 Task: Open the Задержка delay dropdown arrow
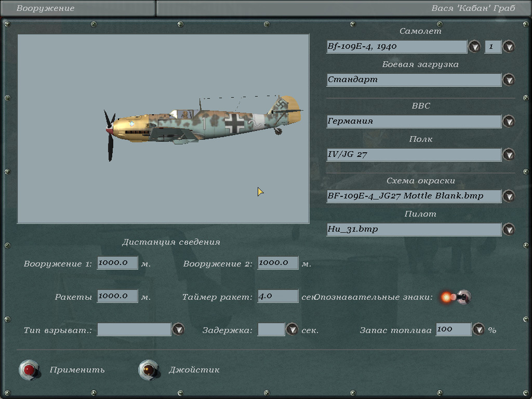click(x=292, y=329)
